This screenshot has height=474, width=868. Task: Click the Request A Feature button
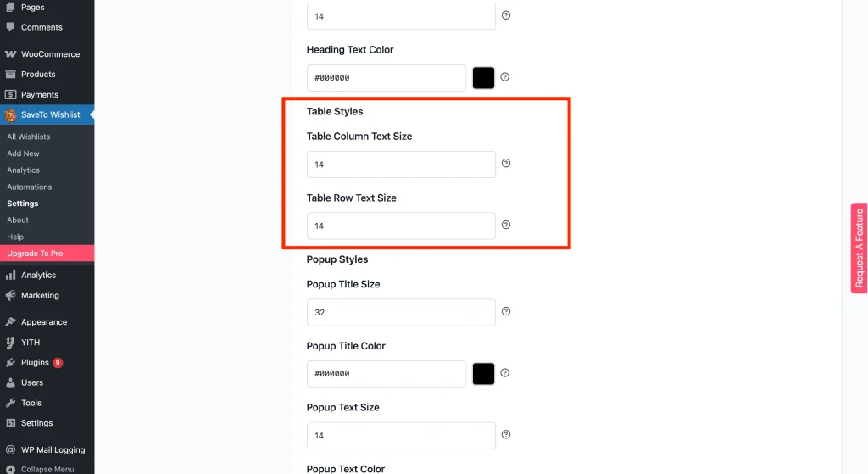[859, 248]
